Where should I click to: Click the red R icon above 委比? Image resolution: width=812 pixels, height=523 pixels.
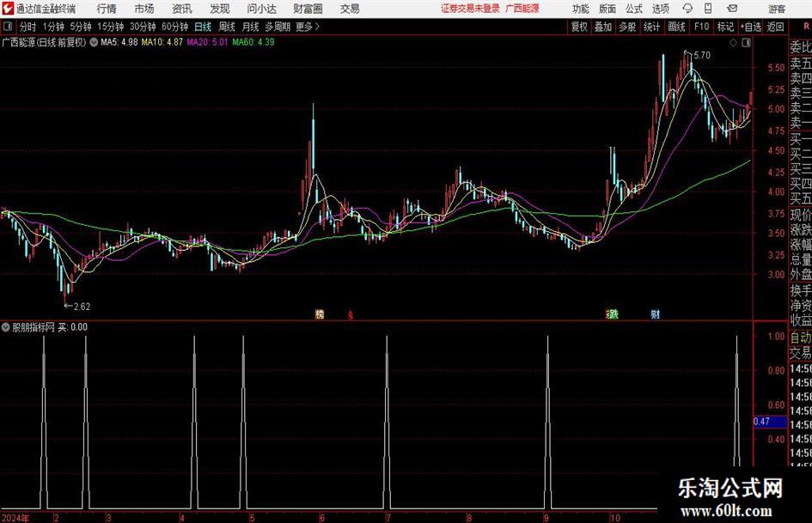point(806,26)
